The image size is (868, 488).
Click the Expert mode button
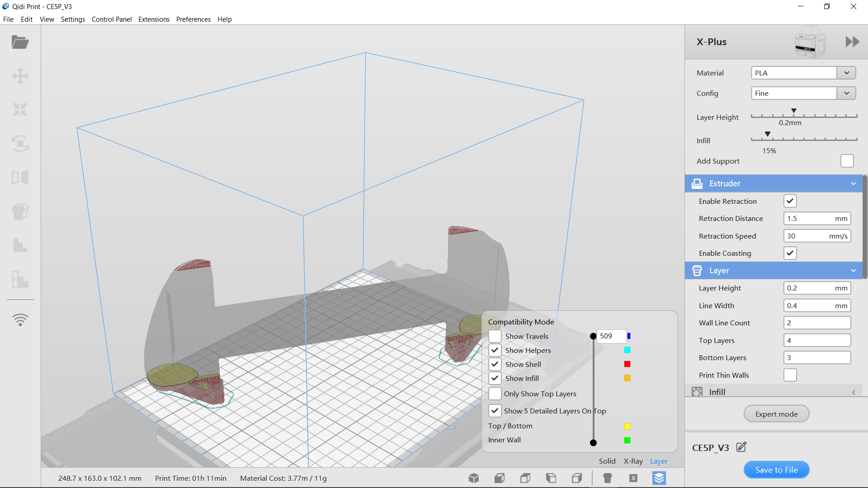click(x=776, y=414)
